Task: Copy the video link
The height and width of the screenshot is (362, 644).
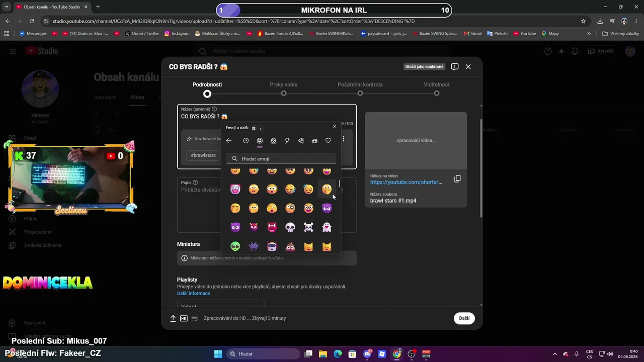Action: pos(457,179)
